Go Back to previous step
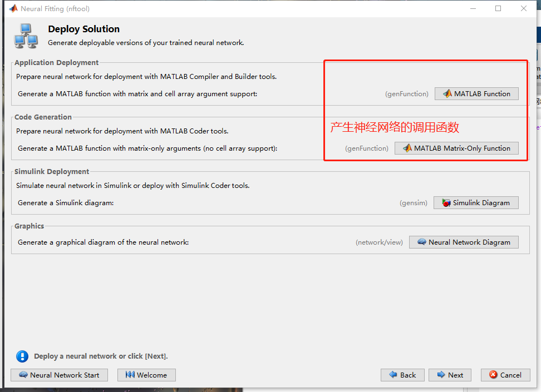The image size is (541, 392). tap(402, 375)
